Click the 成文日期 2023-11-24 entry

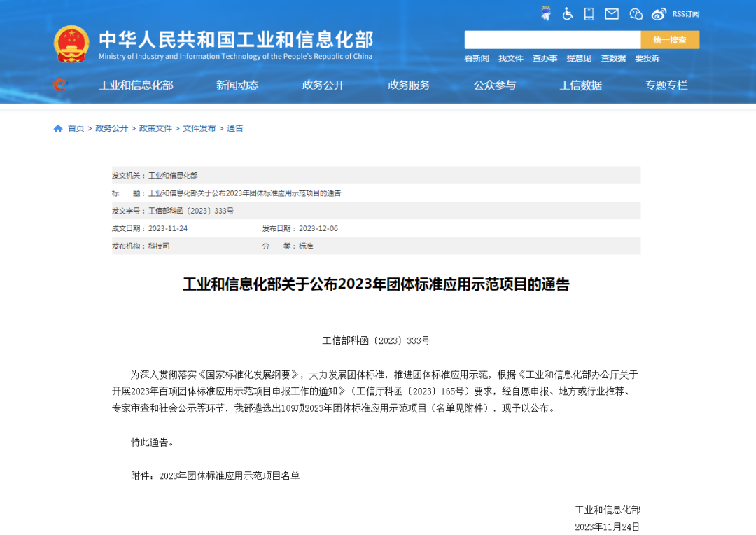click(x=150, y=229)
